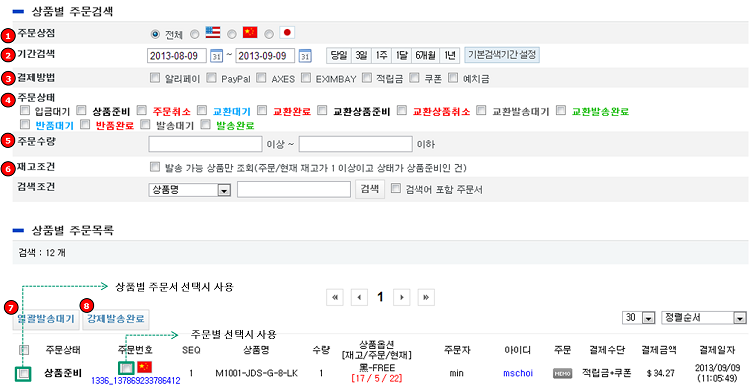Set search period to 당일
750x386 pixels.
tap(339, 55)
